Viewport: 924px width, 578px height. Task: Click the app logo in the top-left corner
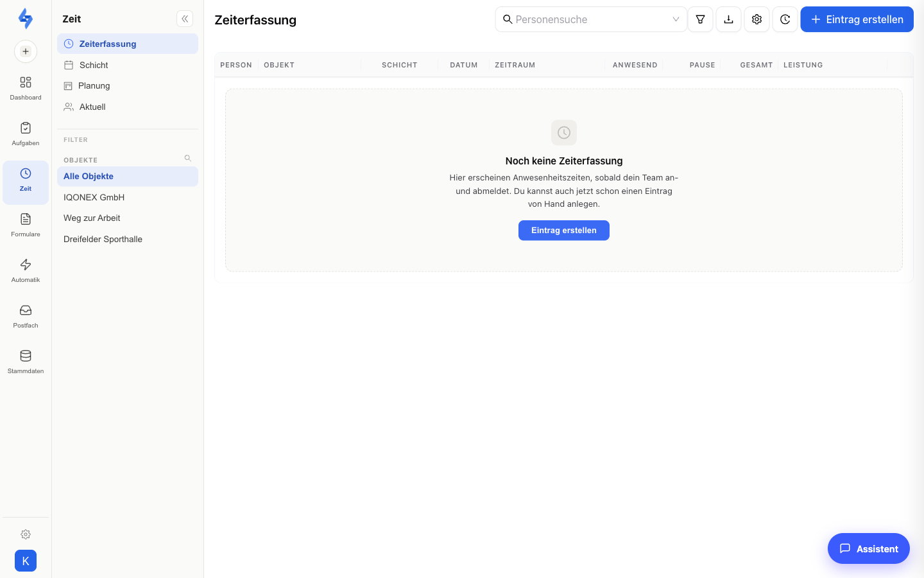tap(26, 19)
